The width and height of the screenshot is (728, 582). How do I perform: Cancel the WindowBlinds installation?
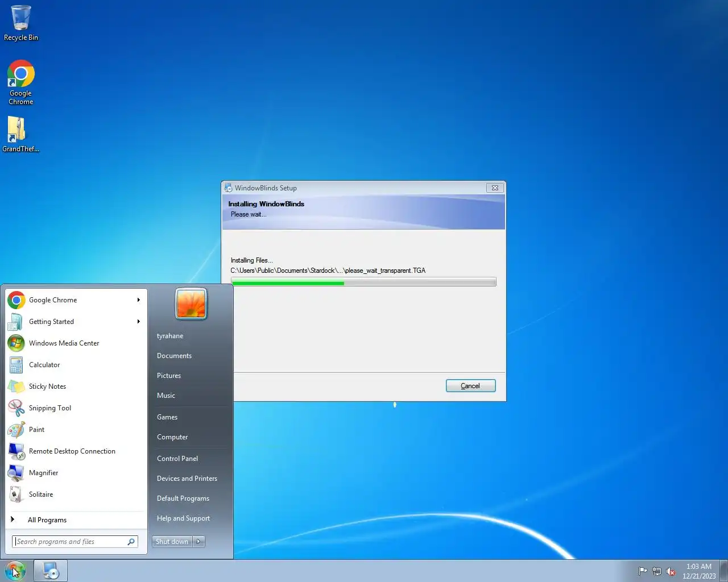(x=470, y=386)
